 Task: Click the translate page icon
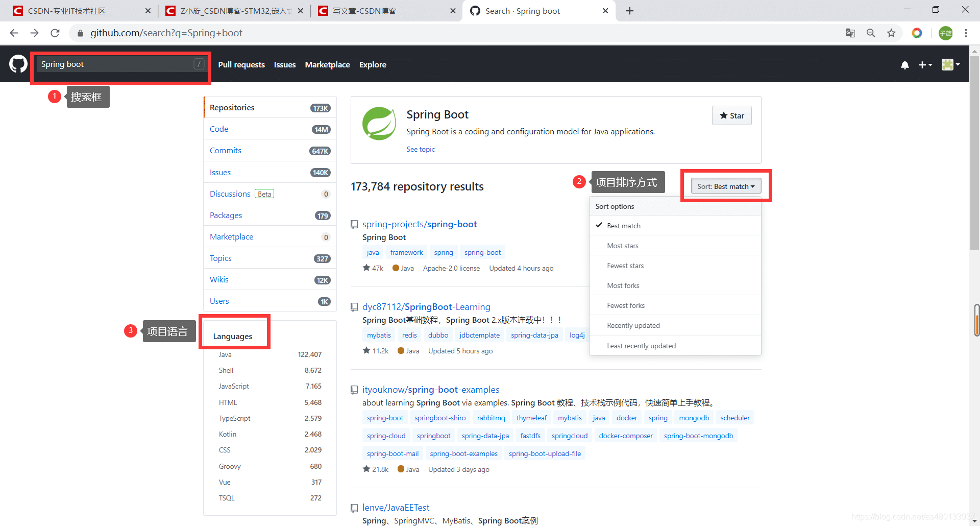click(x=850, y=33)
